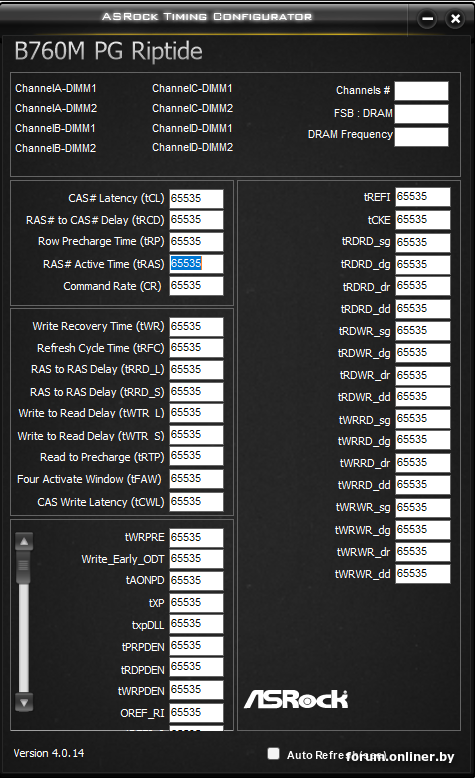The image size is (475, 778).
Task: Focus the tRDRD_sg value field
Action: coord(422,243)
